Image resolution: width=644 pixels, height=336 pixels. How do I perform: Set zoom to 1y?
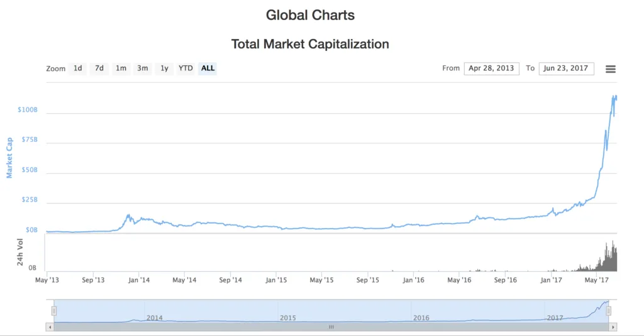(x=164, y=68)
